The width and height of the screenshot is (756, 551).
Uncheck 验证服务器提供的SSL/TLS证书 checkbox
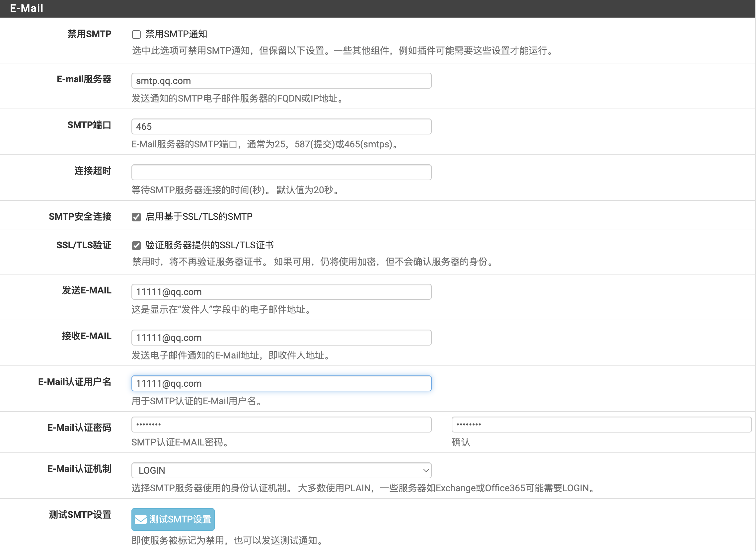(x=136, y=246)
